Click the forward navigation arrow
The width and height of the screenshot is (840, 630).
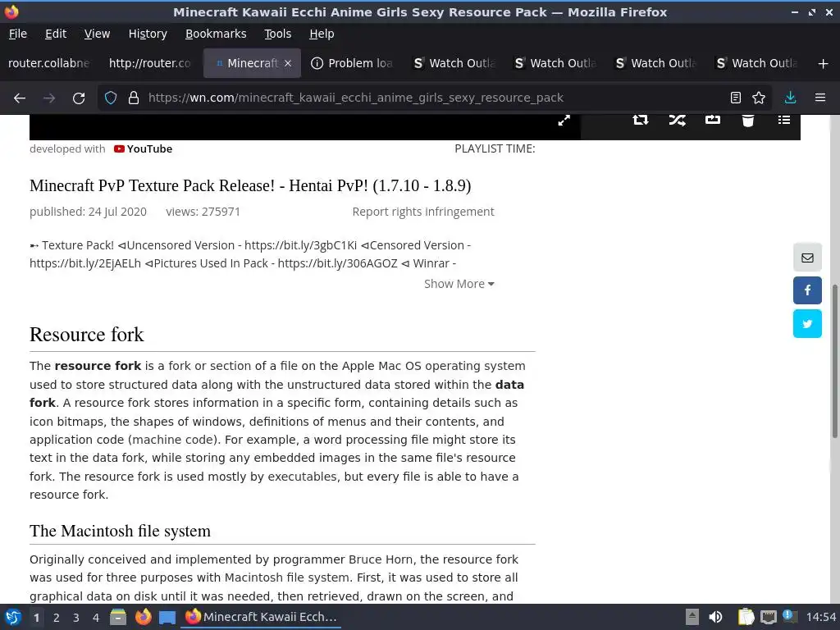(49, 98)
